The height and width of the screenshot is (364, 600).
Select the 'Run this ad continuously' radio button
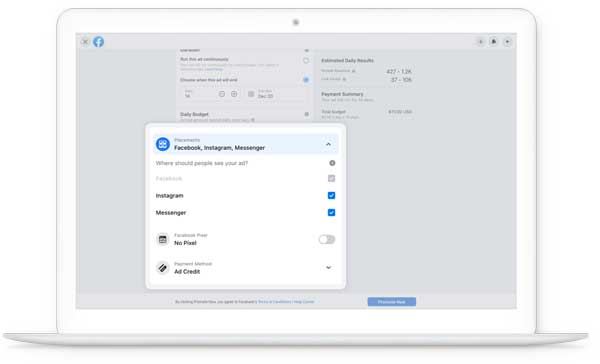pos(306,60)
